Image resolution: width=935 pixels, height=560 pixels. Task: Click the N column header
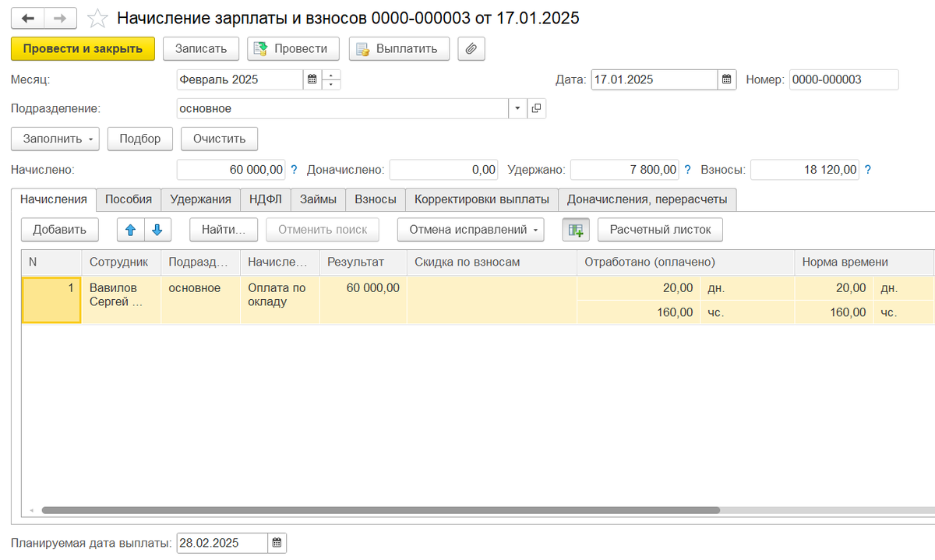click(51, 262)
